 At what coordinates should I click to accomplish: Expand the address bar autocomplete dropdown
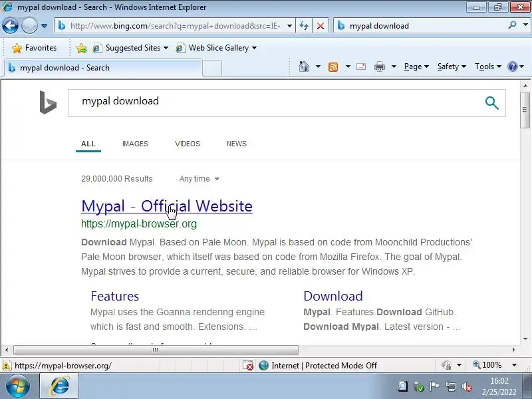289,26
